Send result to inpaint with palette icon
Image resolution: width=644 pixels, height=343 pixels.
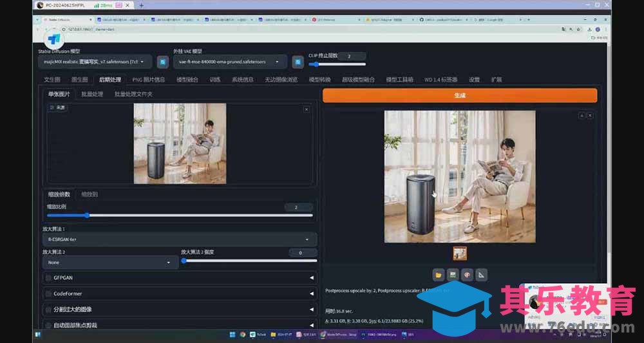(467, 275)
